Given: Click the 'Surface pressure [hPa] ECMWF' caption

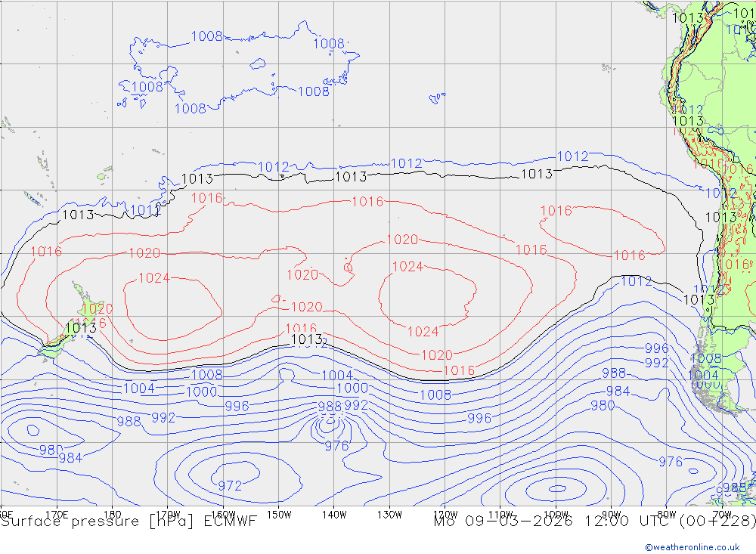Looking at the screenshot, I should coord(129,522).
